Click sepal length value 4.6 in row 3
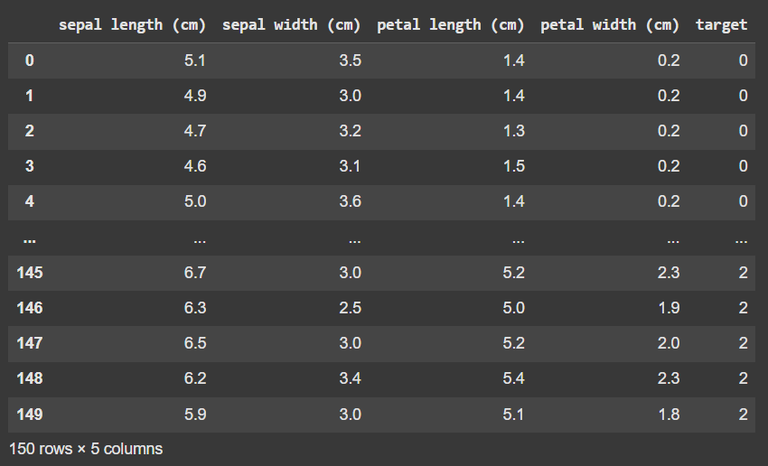Viewport: 768px width, 466px height. (x=195, y=166)
